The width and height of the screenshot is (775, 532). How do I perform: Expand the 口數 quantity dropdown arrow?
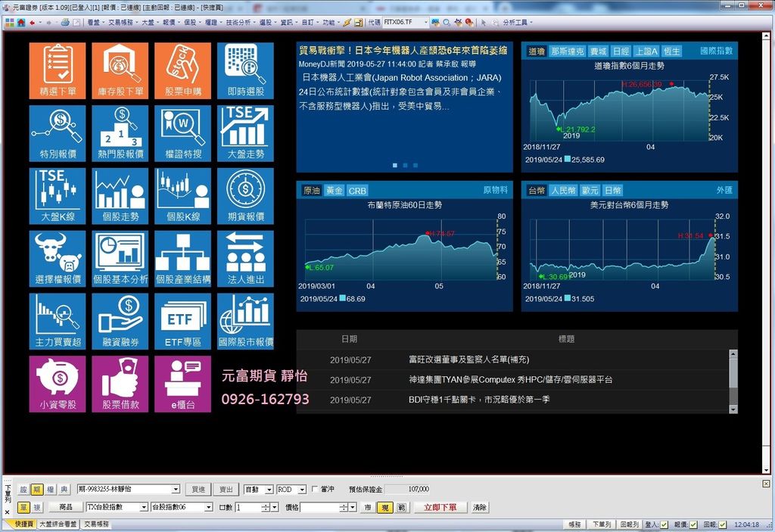275,507
